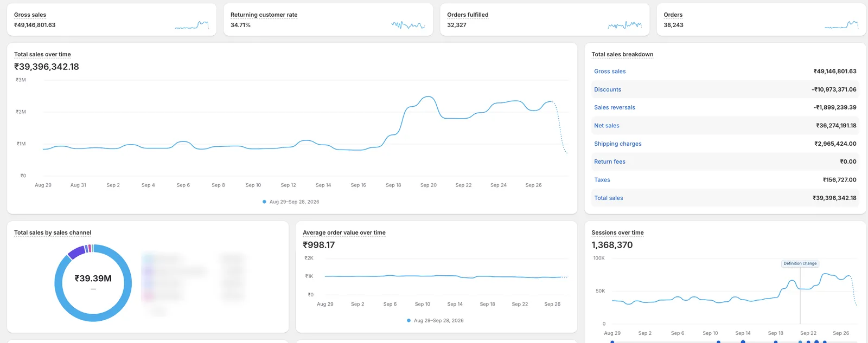Toggle the date legend under Average order value chart

pos(435,320)
